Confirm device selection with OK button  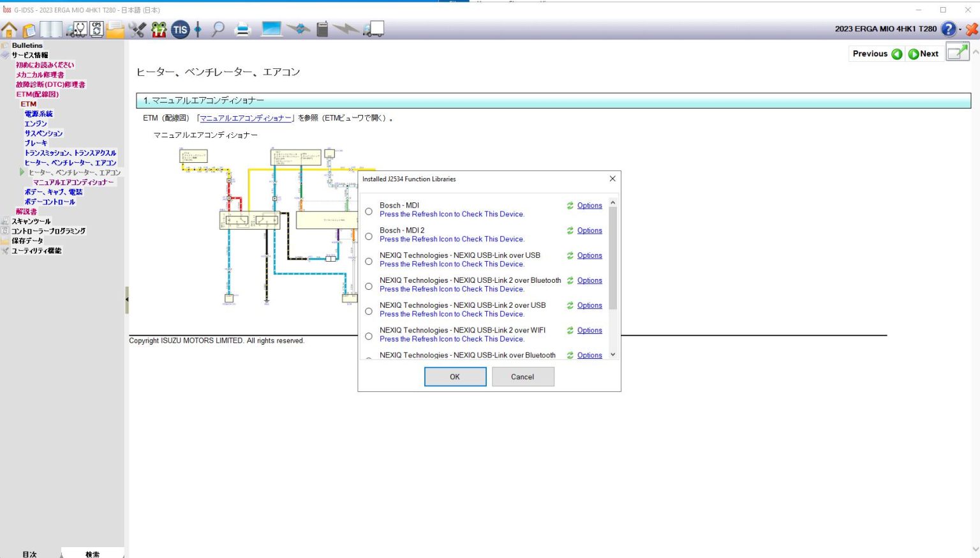pyautogui.click(x=455, y=377)
